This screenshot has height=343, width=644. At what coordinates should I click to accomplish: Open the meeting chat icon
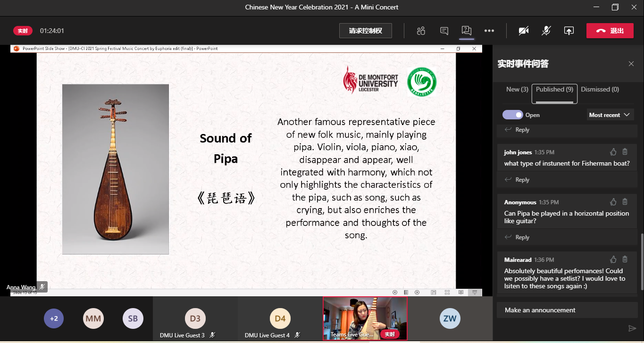click(444, 31)
